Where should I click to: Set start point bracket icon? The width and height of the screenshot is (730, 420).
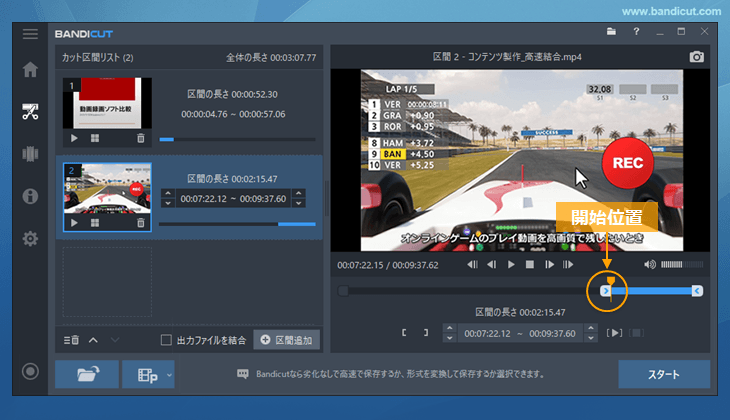point(404,332)
